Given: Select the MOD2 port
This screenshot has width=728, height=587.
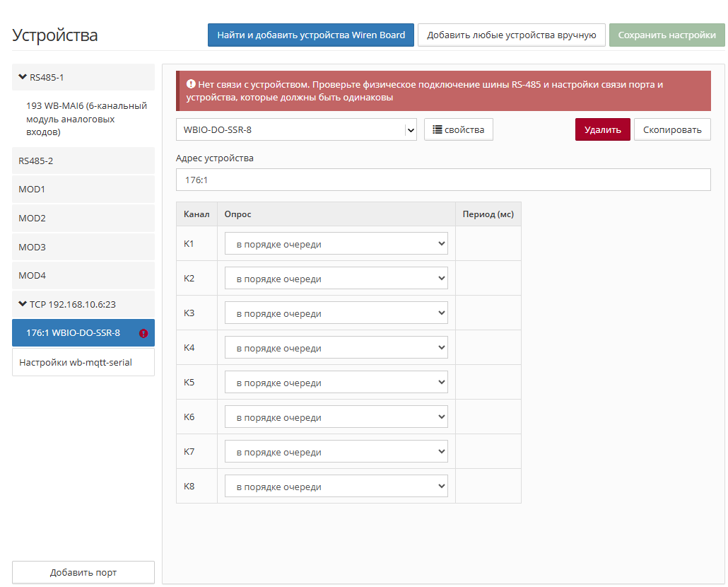Looking at the screenshot, I should pos(83,218).
